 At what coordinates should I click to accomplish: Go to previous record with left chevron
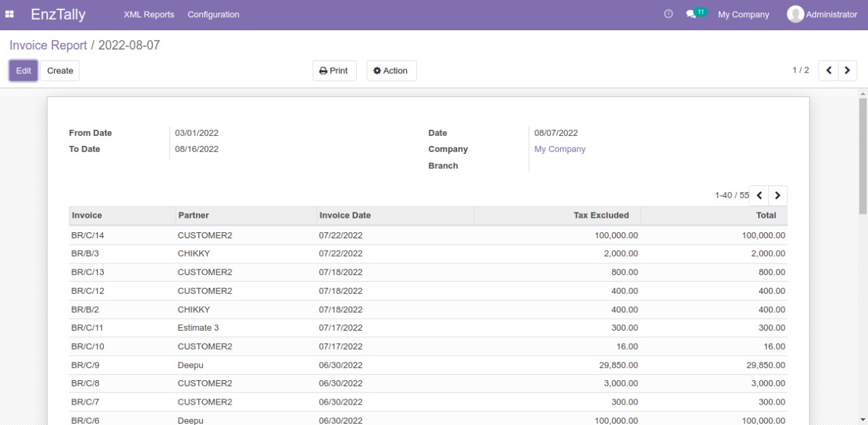point(829,70)
